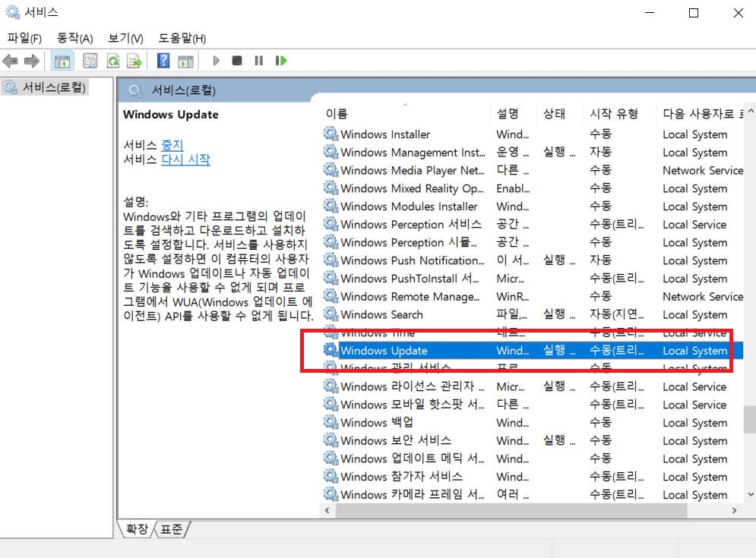Select Windows Mixed Reality Op... gear icon
The height and width of the screenshot is (558, 756).
pos(331,188)
